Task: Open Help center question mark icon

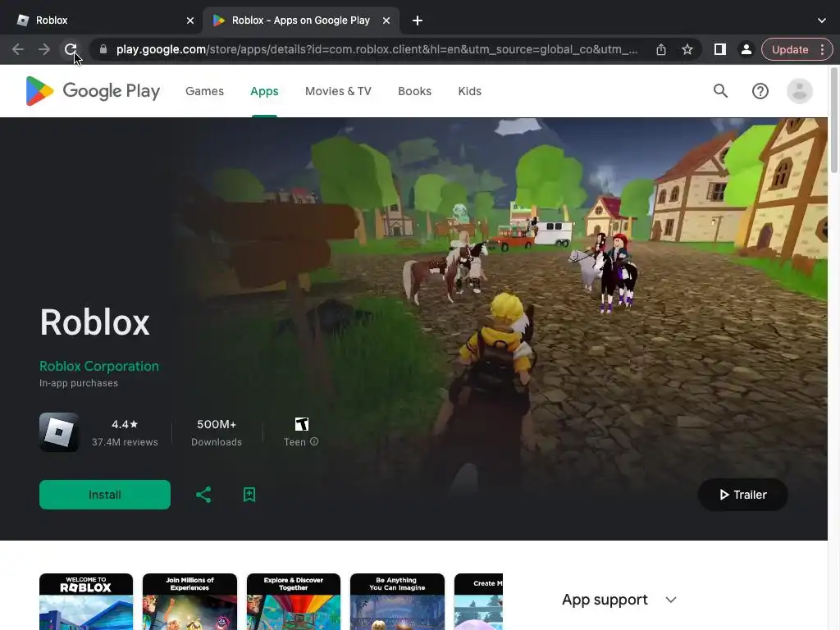Action: point(760,91)
